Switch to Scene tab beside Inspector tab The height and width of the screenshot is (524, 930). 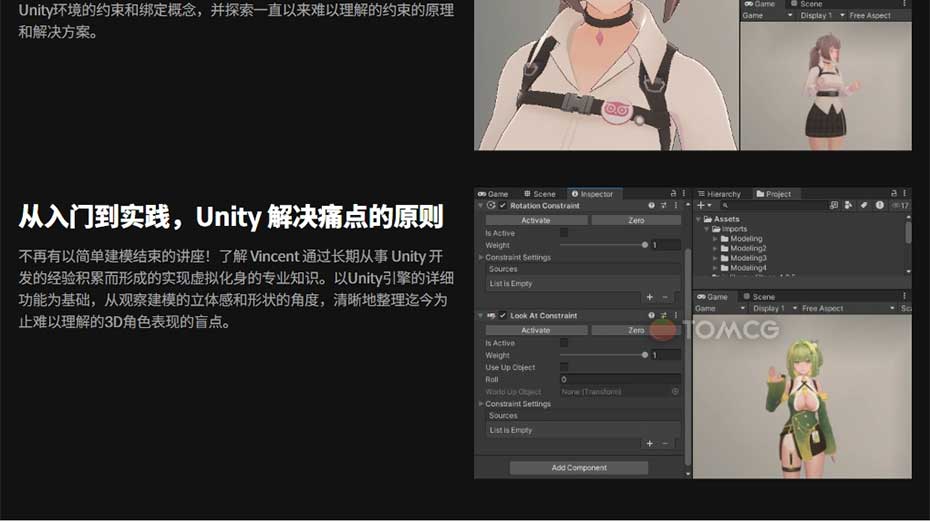click(540, 194)
